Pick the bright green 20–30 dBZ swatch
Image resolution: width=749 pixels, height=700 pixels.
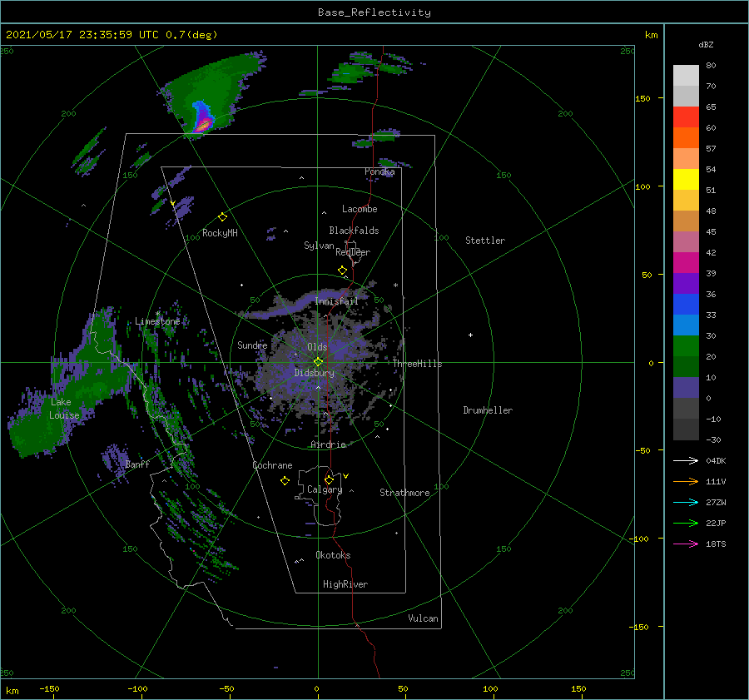[686, 346]
